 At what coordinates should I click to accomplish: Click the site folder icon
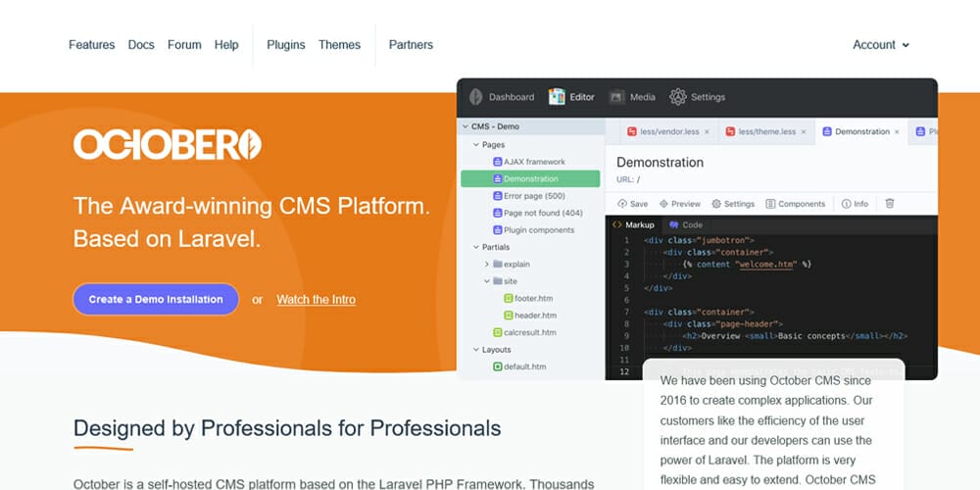(x=498, y=281)
